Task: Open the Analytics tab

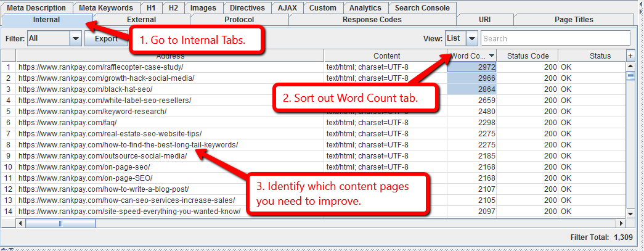Action: (x=365, y=8)
